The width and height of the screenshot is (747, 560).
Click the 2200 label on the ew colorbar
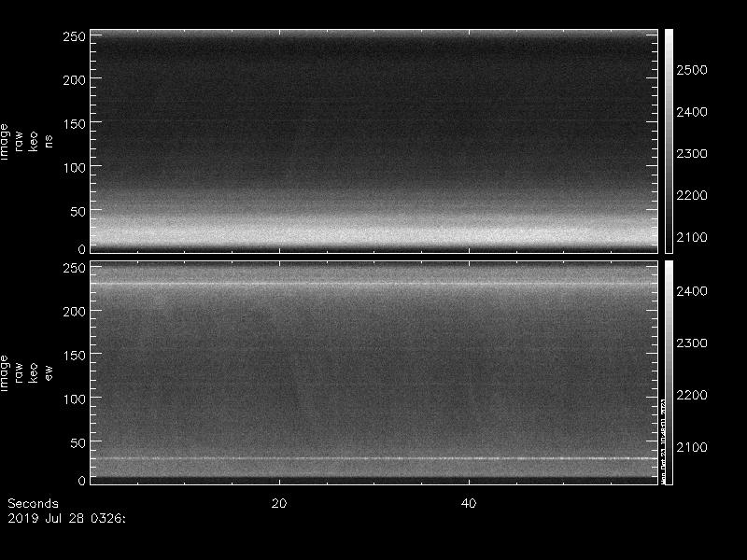tap(692, 395)
